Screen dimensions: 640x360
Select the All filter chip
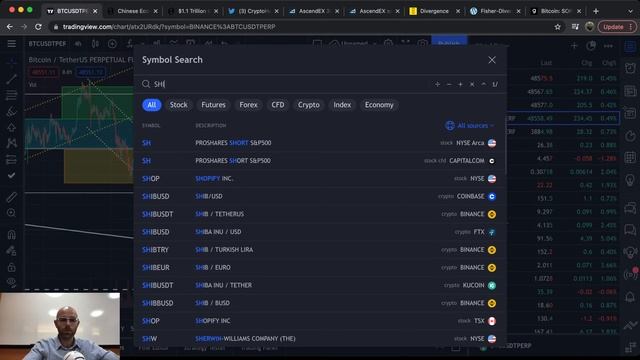[151, 105]
